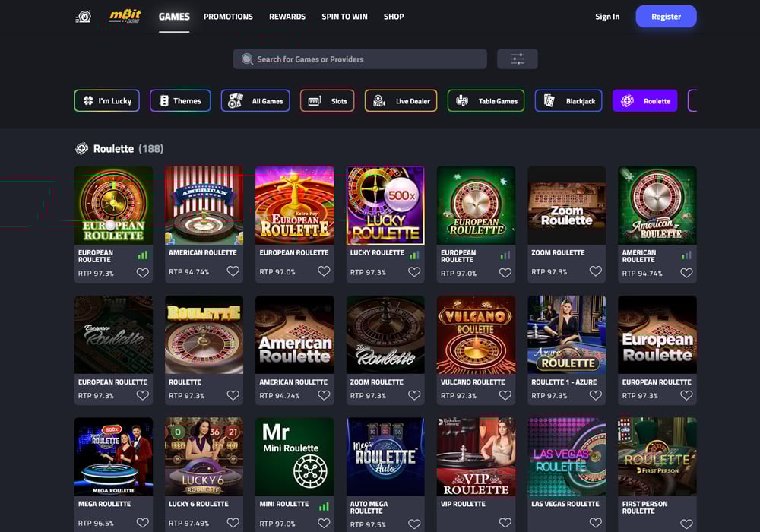Open the search filter options icon
760x532 pixels.
(517, 59)
